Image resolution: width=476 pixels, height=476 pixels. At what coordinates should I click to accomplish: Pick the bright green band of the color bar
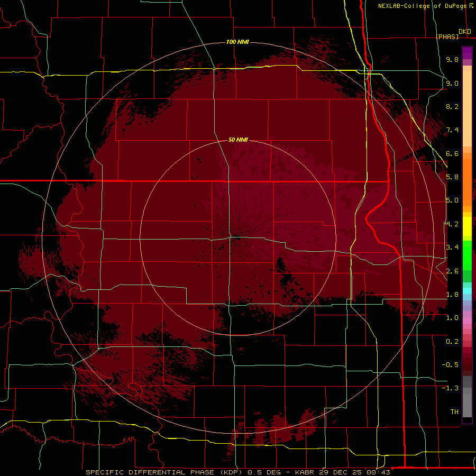pos(467,255)
